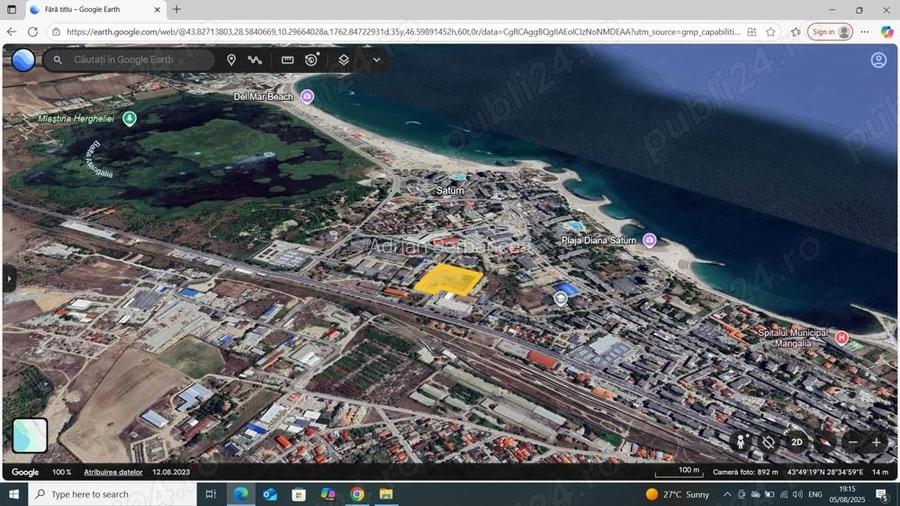This screenshot has height=506, width=900.
Task: Click the map style thumbnail
Action: pyautogui.click(x=30, y=435)
